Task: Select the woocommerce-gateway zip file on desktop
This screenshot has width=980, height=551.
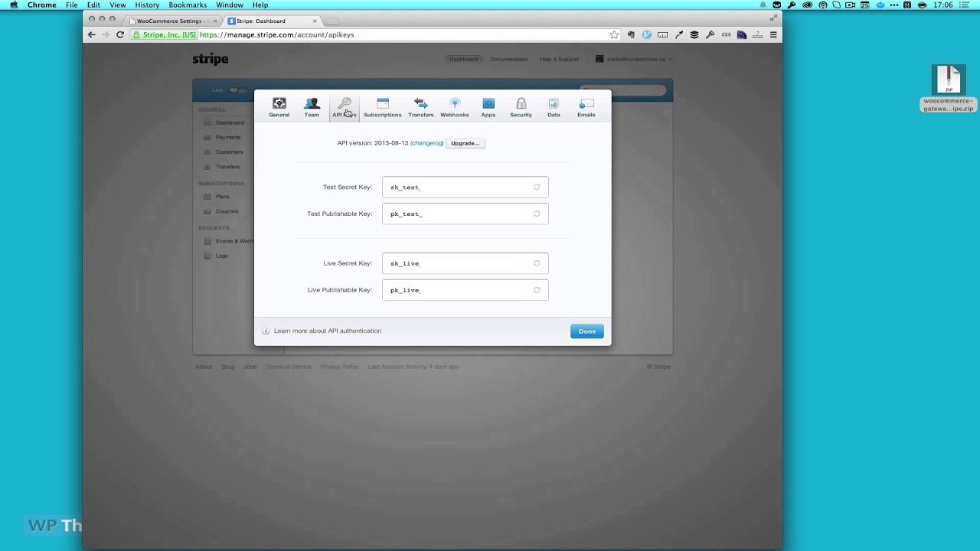Action: coord(948,90)
